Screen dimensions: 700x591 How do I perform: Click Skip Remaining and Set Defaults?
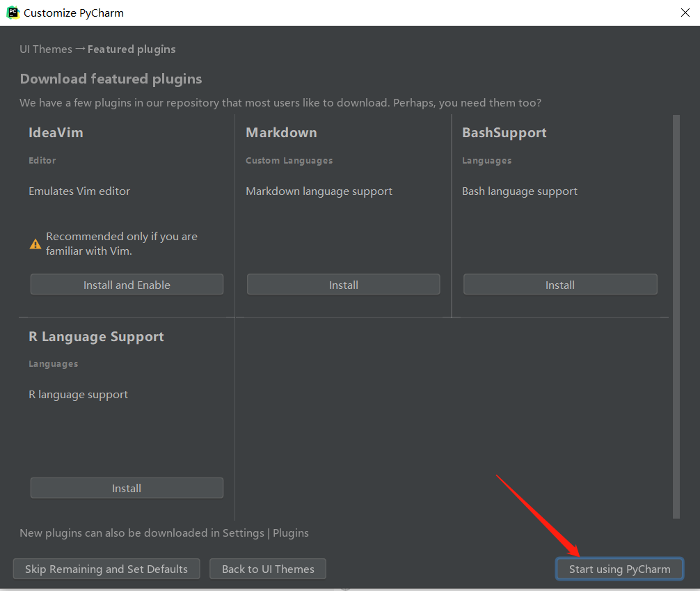coord(106,569)
